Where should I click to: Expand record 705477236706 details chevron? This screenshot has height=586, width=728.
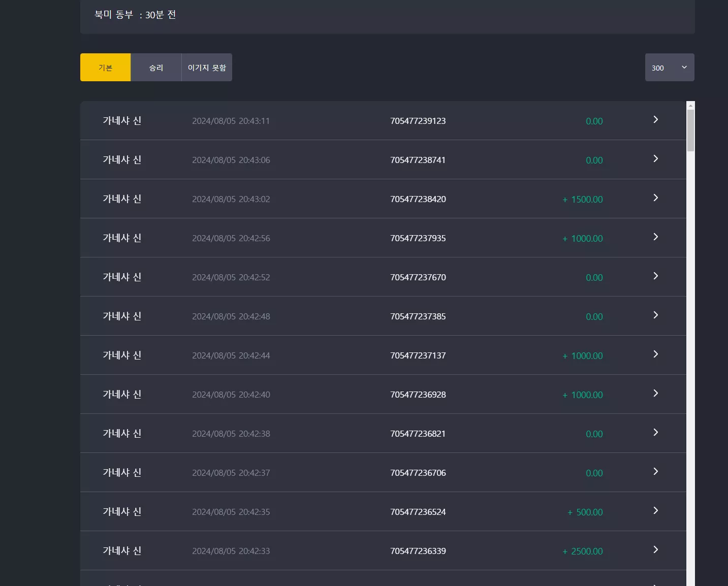tap(655, 472)
